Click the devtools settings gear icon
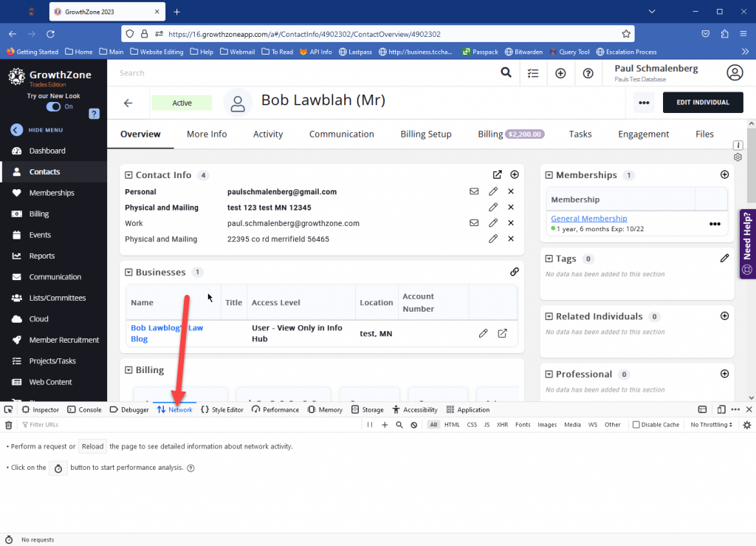This screenshot has height=546, width=756. click(x=746, y=425)
